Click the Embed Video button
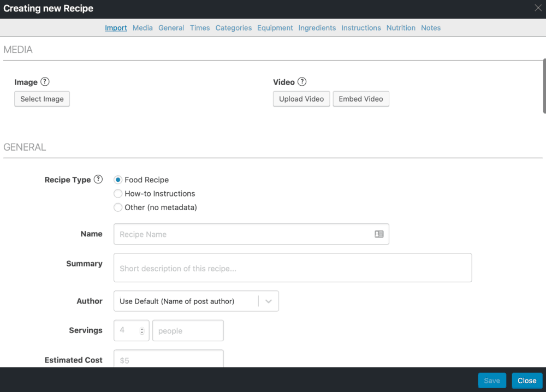The image size is (546, 392). [x=361, y=99]
